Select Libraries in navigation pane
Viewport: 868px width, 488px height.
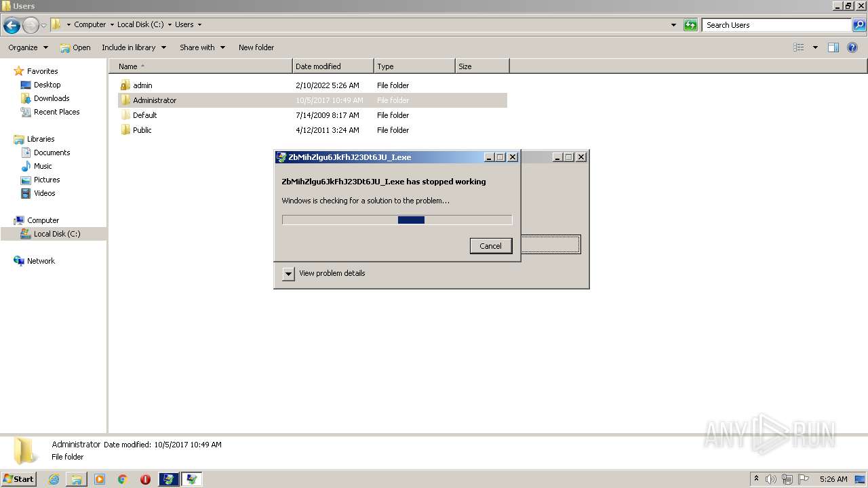41,139
